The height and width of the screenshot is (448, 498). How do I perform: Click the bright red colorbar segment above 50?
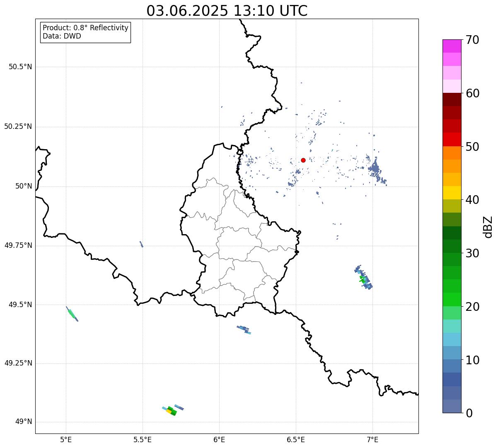tap(452, 140)
